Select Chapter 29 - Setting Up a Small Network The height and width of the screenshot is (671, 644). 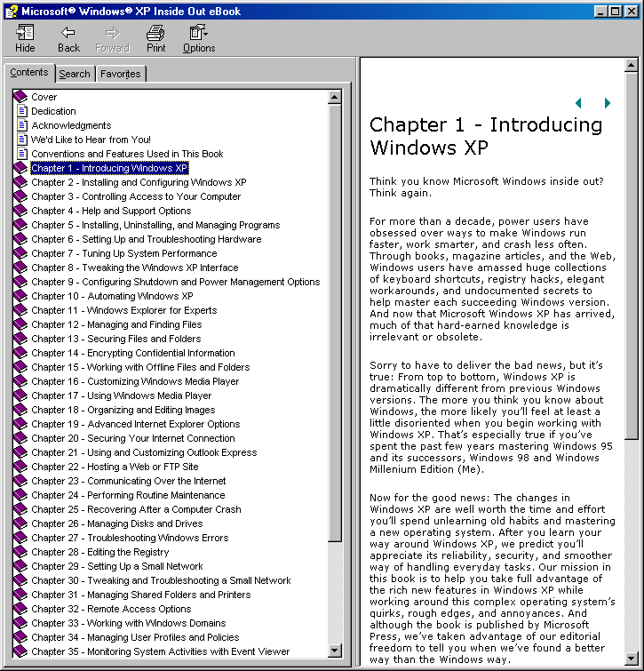coord(117,566)
